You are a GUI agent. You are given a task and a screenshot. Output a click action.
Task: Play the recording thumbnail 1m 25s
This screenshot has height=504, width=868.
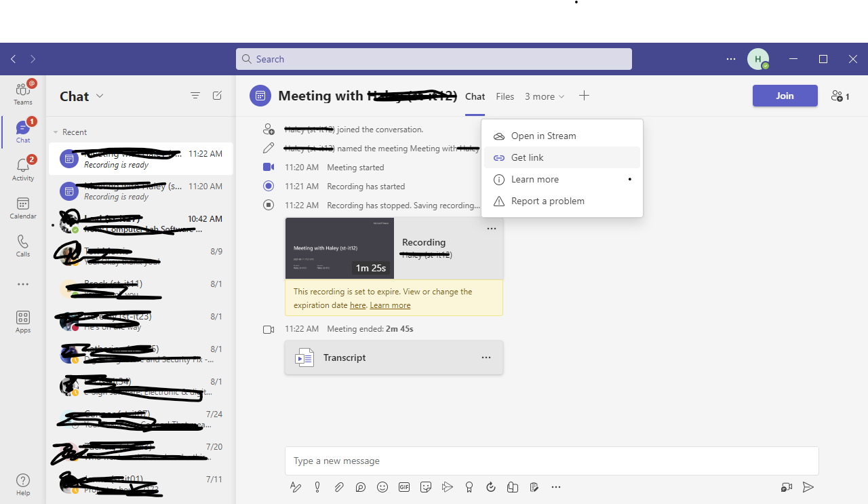pos(340,248)
